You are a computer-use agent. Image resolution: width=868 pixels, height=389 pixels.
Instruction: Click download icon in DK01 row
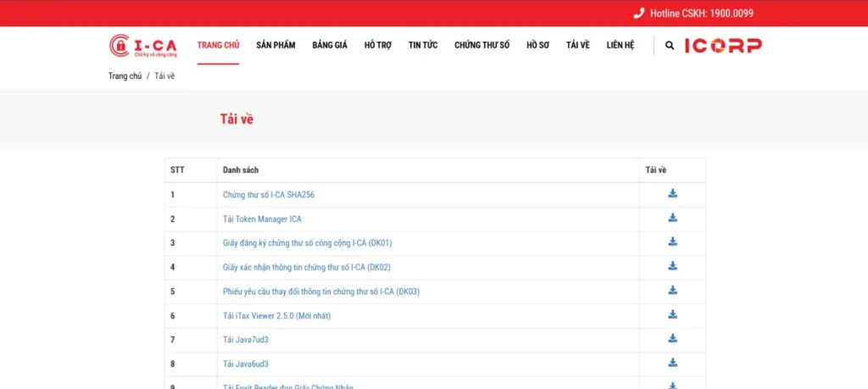tap(672, 242)
